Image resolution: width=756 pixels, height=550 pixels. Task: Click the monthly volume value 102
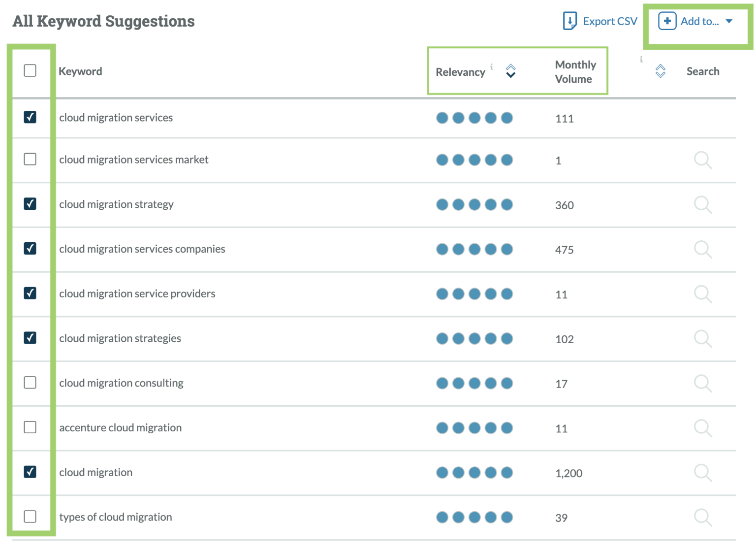click(x=565, y=339)
